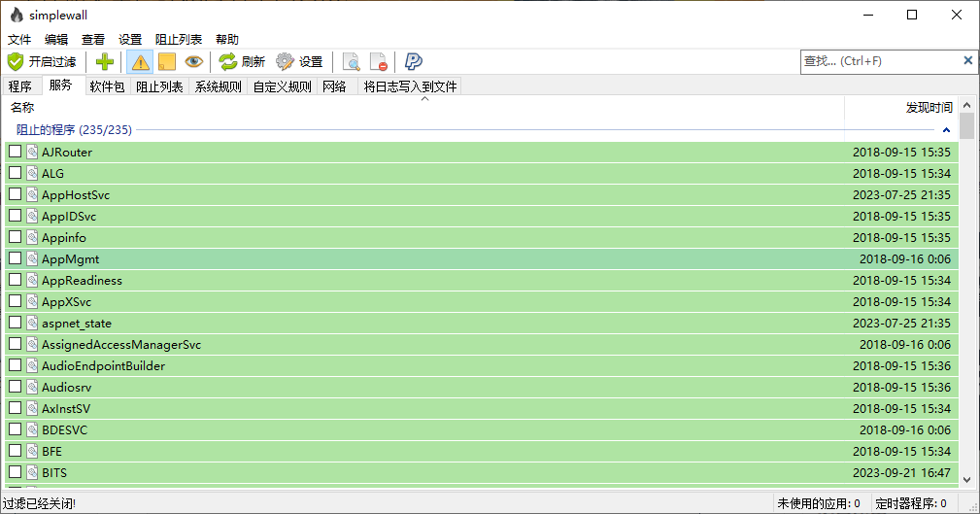Toggle the eye icon in the toolbar
The width and height of the screenshot is (980, 514).
pyautogui.click(x=194, y=61)
